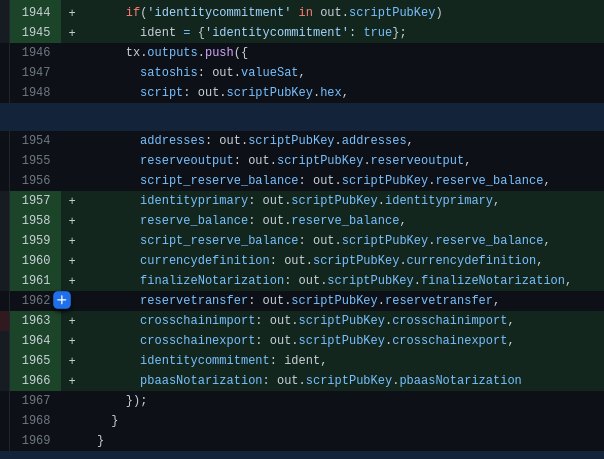Select line number 1944
604x459 pixels.
tap(36, 12)
